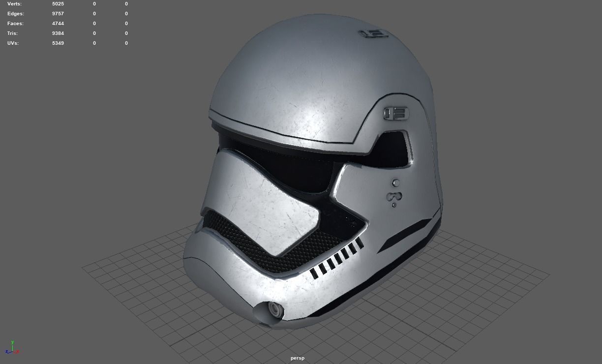Viewport: 602px width, 364px height.
Task: Select the "UVs:" label in the poly count display
Action: (x=13, y=43)
